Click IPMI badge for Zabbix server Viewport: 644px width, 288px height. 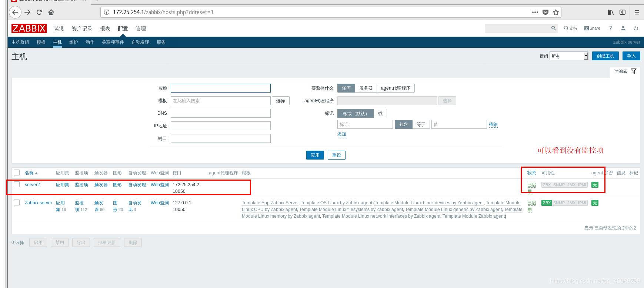tap(582, 203)
